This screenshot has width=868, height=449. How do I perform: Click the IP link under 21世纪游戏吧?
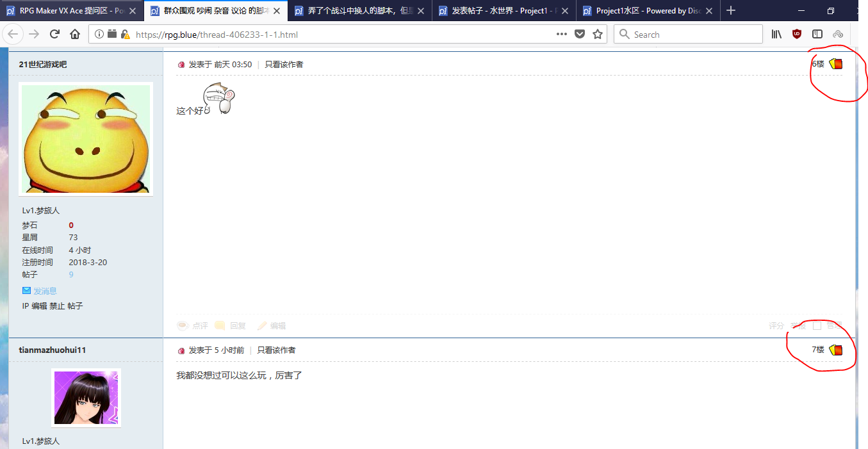(26, 306)
